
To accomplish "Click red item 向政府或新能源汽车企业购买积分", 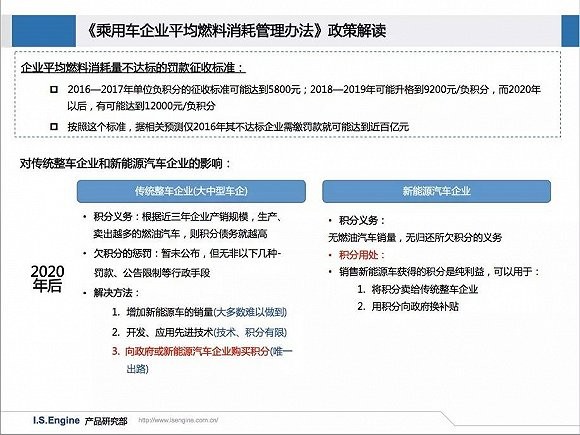I will pos(197,351).
